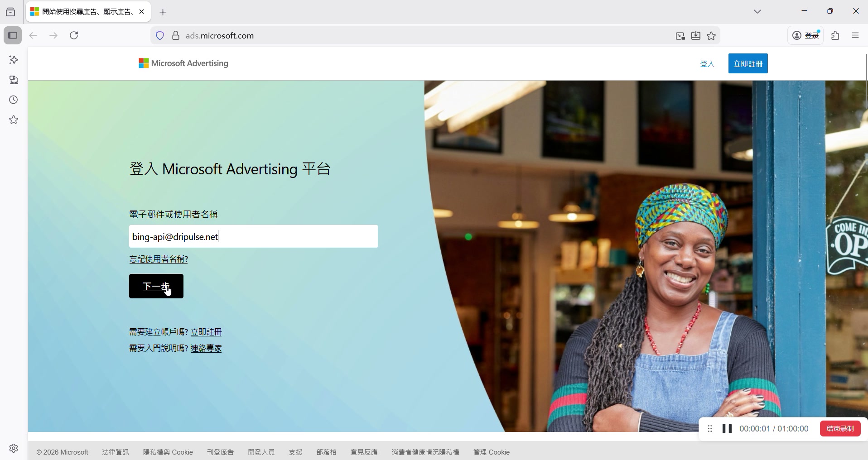Open the Firefox View tab list icon
The height and width of the screenshot is (460, 868).
coord(10,12)
